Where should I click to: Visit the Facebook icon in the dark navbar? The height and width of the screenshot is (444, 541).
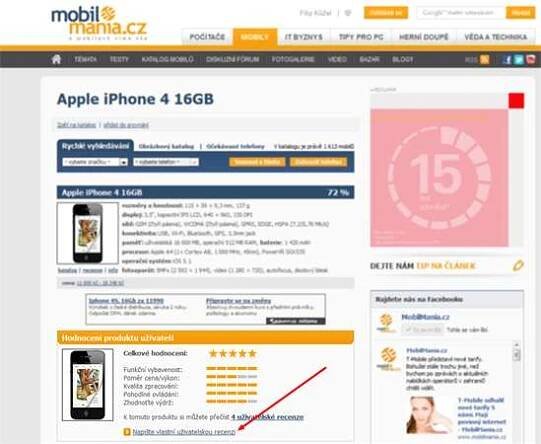pos(507,59)
